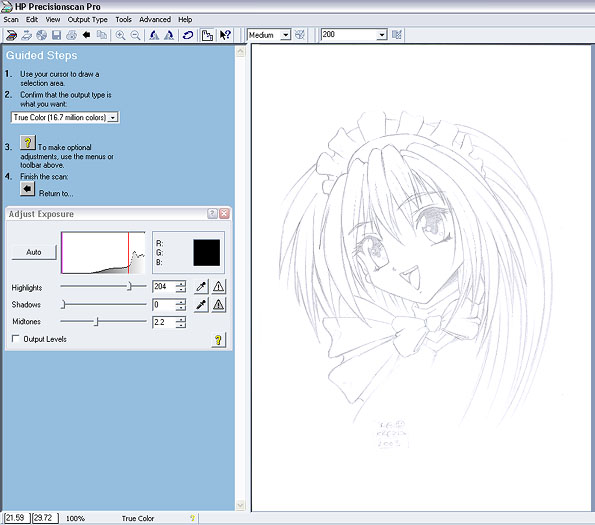Click the scanned anime sketch preview
This screenshot has height=525, width=595.
point(421,278)
